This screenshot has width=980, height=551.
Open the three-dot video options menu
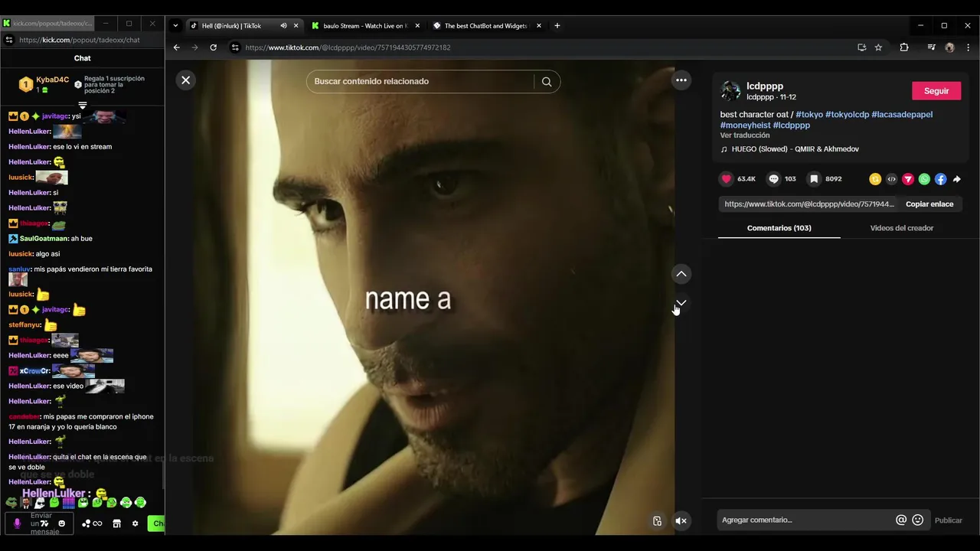point(681,80)
